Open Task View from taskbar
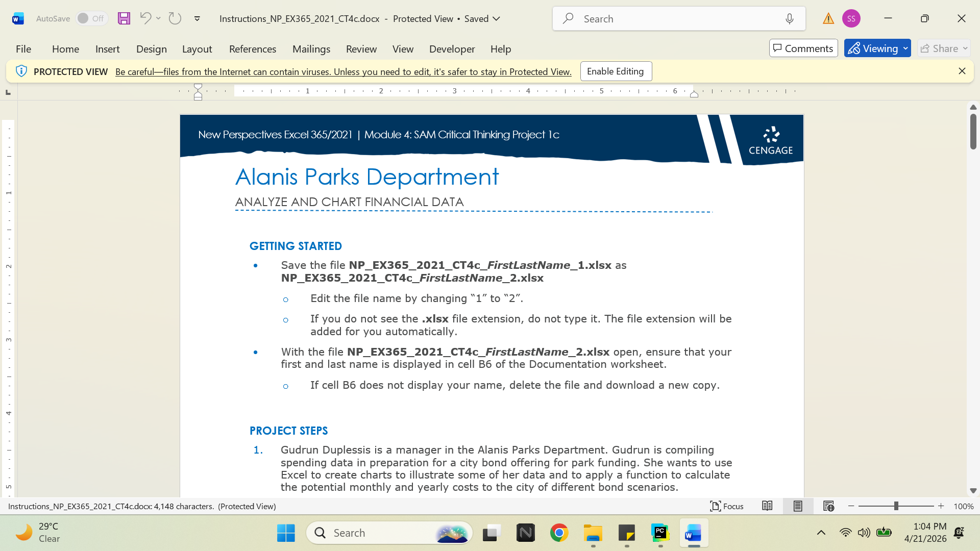 [x=492, y=533]
